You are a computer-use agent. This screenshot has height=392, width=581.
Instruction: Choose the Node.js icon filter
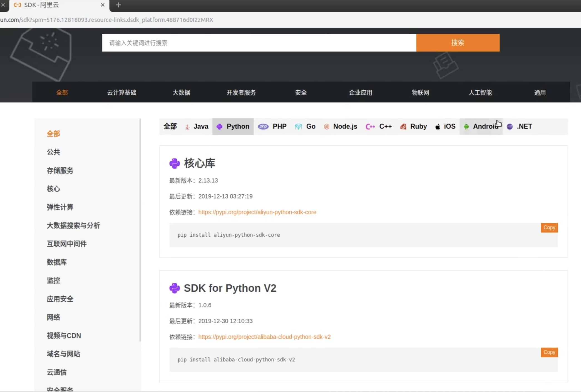[327, 127]
